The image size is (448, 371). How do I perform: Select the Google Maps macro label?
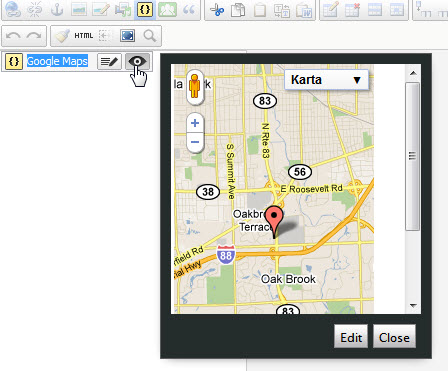click(57, 61)
